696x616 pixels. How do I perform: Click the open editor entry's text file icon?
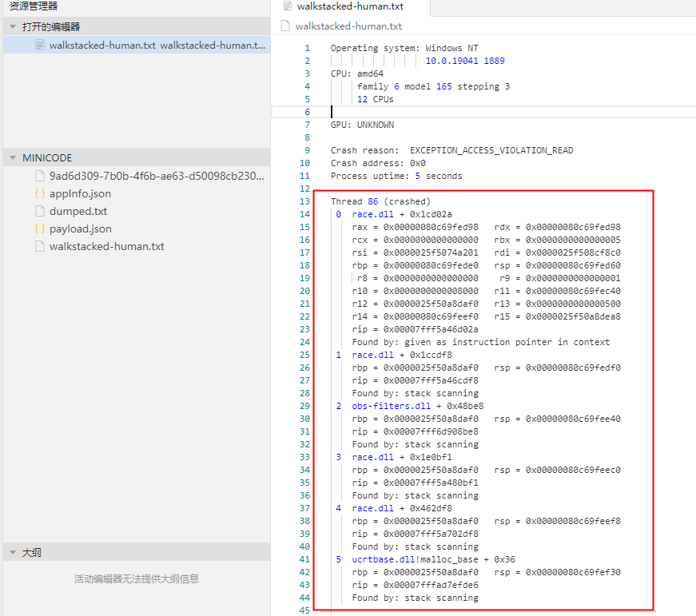click(x=39, y=45)
